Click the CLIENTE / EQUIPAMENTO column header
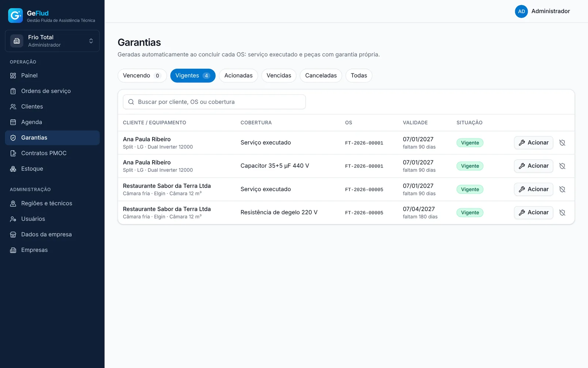588x368 pixels. point(154,123)
